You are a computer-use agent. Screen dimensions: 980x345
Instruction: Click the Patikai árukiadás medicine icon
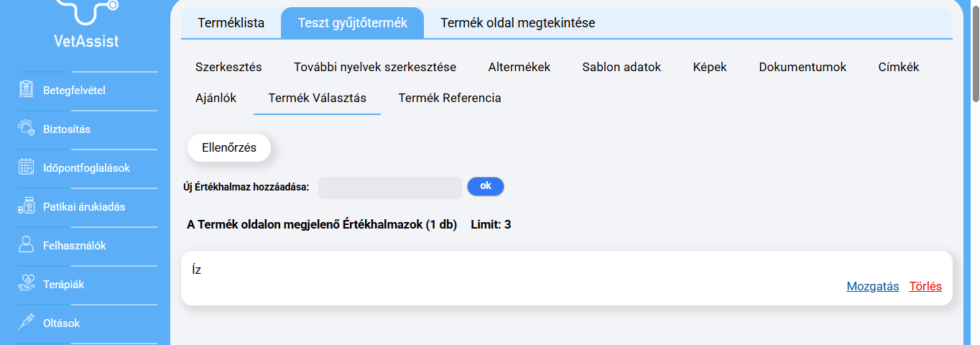point(27,207)
